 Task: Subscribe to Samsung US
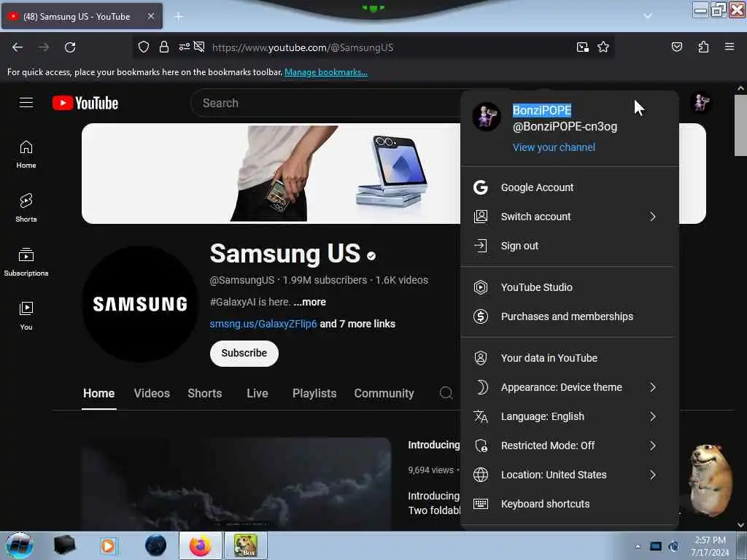tap(244, 354)
